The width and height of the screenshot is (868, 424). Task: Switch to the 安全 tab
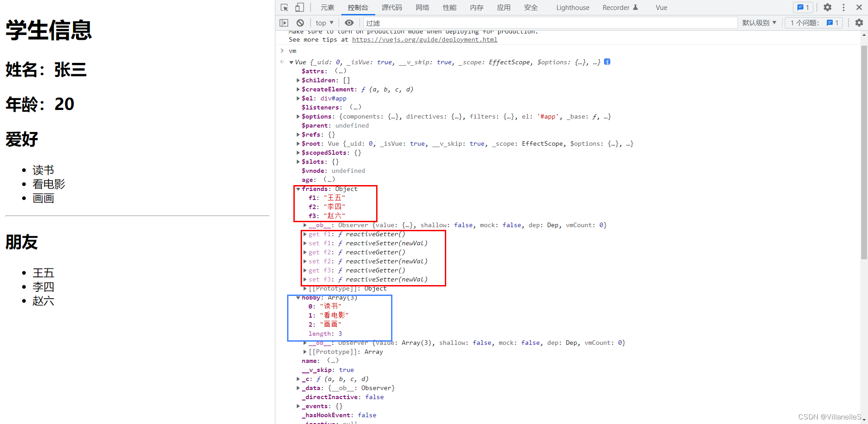(x=531, y=8)
